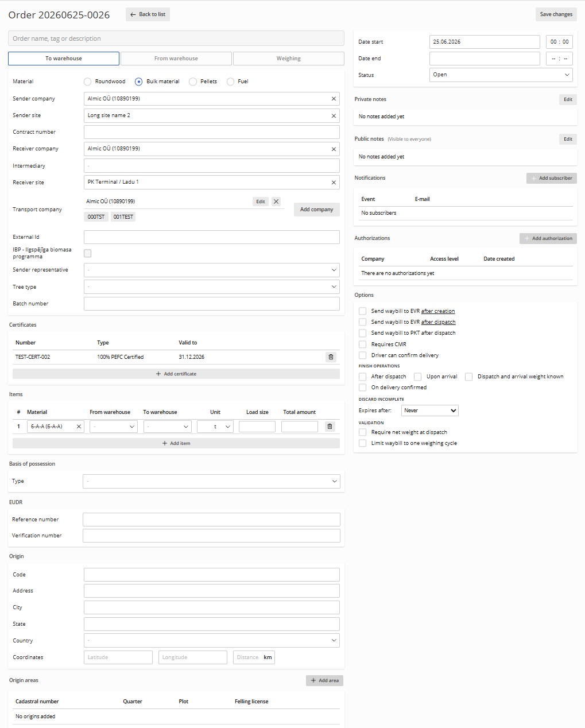Focus the EUDR Reference number field
The image size is (585, 728).
pyautogui.click(x=211, y=520)
